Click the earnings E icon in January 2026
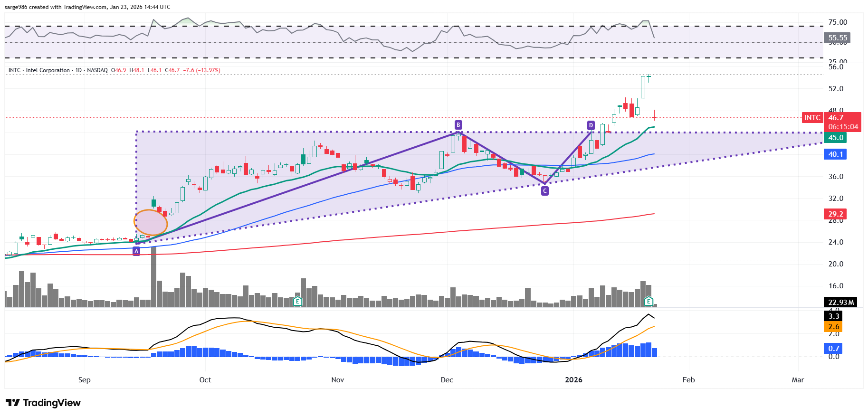The height and width of the screenshot is (417, 868). tap(649, 301)
